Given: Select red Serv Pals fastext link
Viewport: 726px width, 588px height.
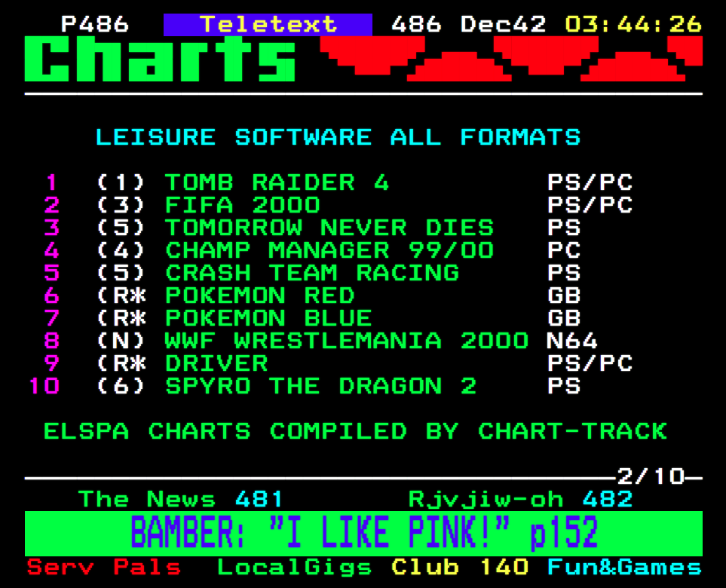Looking at the screenshot, I should tap(104, 568).
